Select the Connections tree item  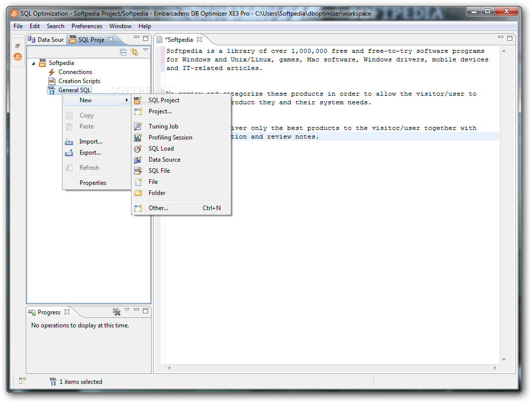75,72
